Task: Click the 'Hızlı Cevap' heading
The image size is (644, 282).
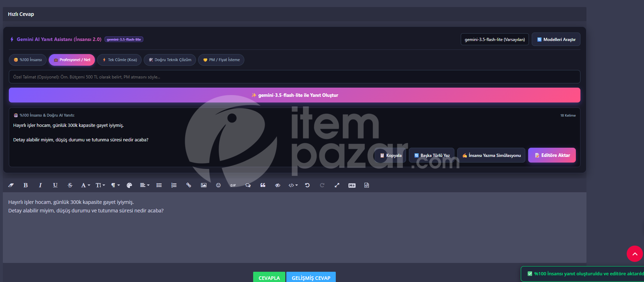Action: [21, 14]
